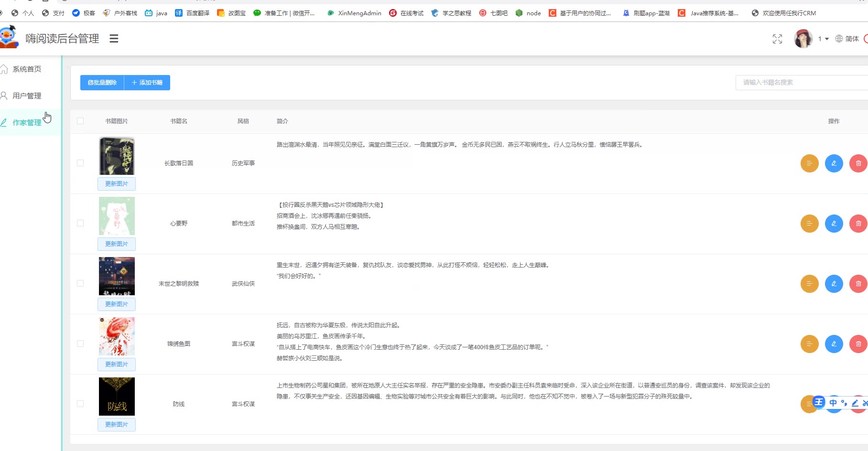Expand the user "1" dropdown menu
Image resolution: width=868 pixels, height=451 pixels.
pyautogui.click(x=823, y=39)
